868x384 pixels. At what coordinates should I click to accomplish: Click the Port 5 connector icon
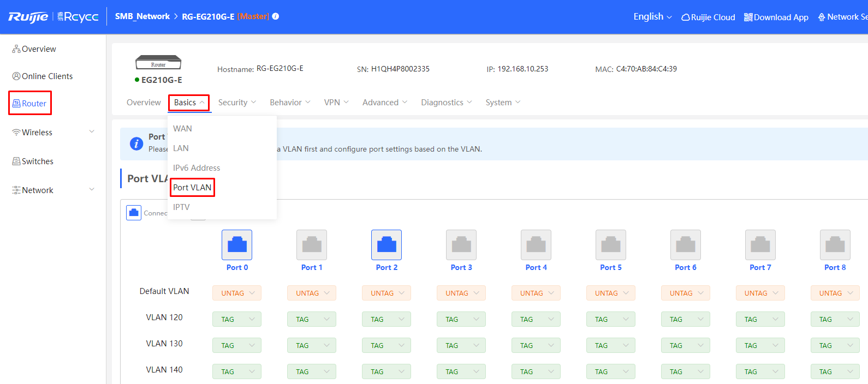point(611,245)
